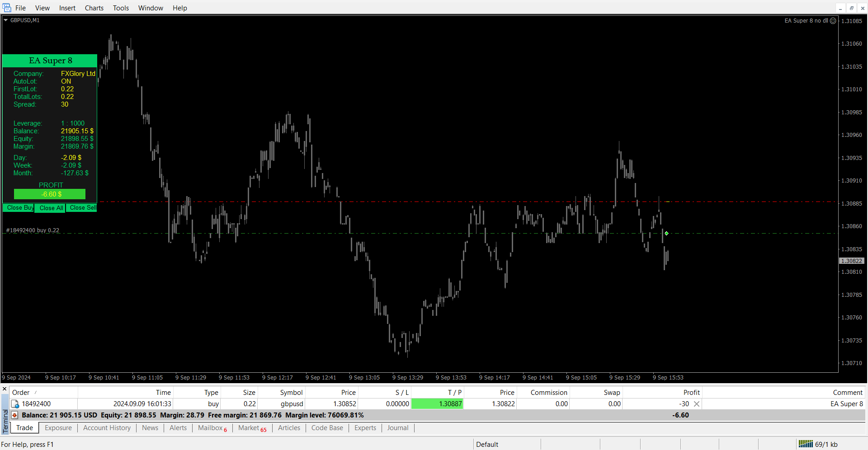Image resolution: width=868 pixels, height=450 pixels.
Task: Click the MetaTrader application icon in menu bar
Action: [x=7, y=8]
